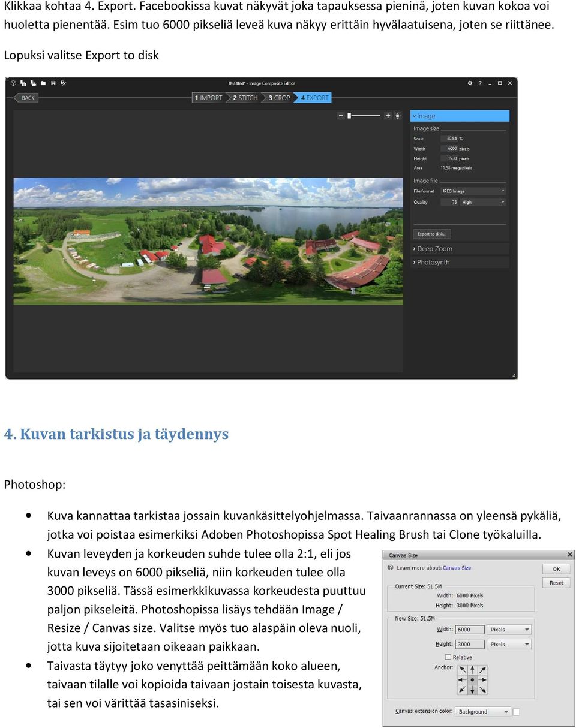Click the BACK button

pyautogui.click(x=26, y=98)
